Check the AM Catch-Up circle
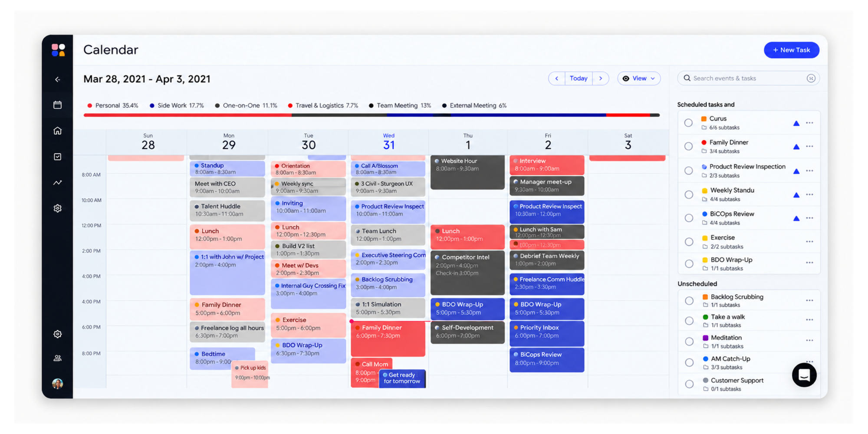 [689, 362]
